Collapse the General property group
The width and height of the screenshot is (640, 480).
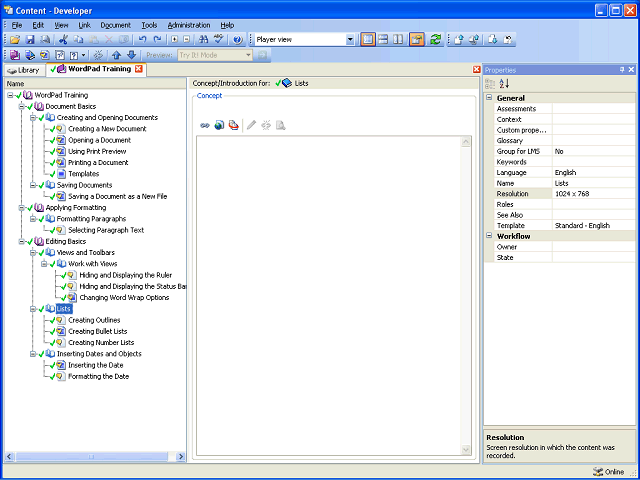point(489,98)
